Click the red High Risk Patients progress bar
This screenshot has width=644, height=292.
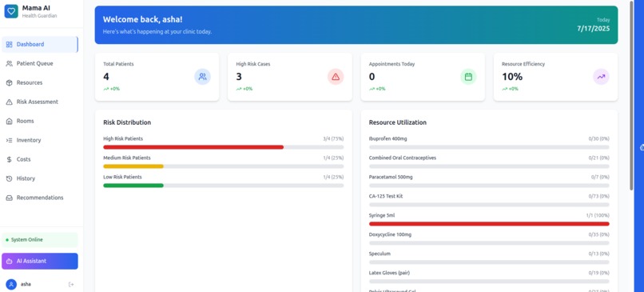(x=193, y=147)
